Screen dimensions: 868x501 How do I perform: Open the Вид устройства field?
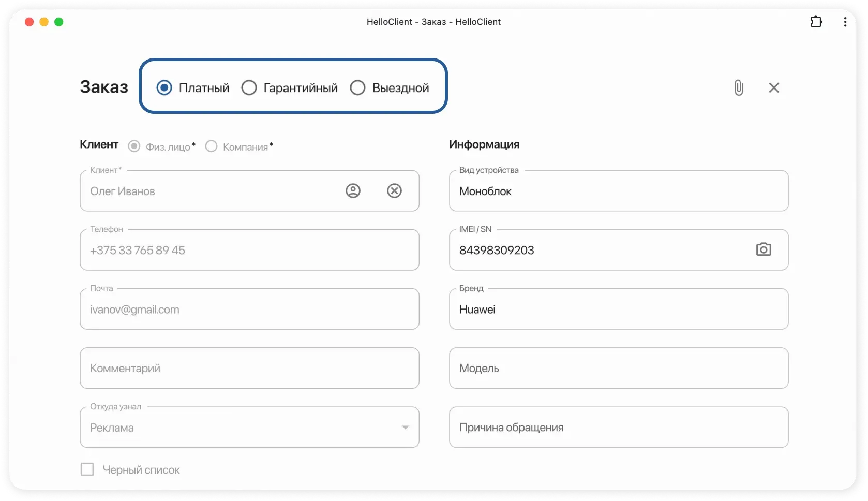(x=618, y=191)
